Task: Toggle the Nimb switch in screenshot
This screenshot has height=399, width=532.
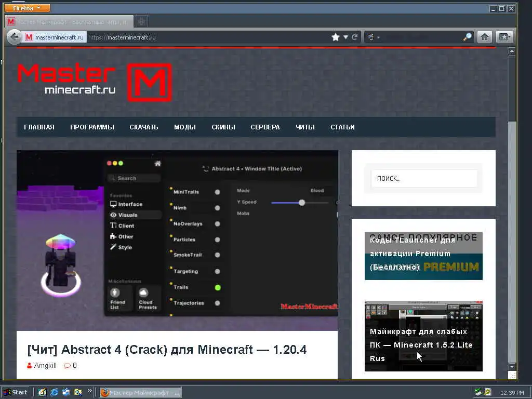Action: pos(218,208)
